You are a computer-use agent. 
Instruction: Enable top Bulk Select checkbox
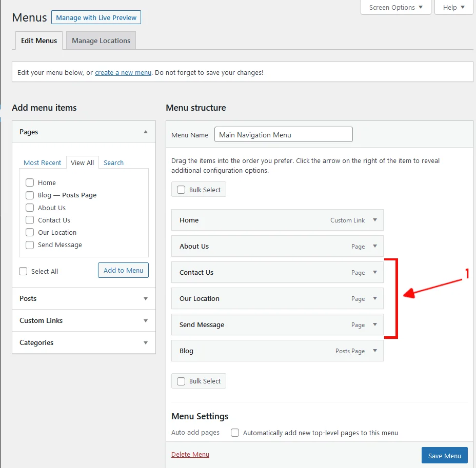pos(181,190)
